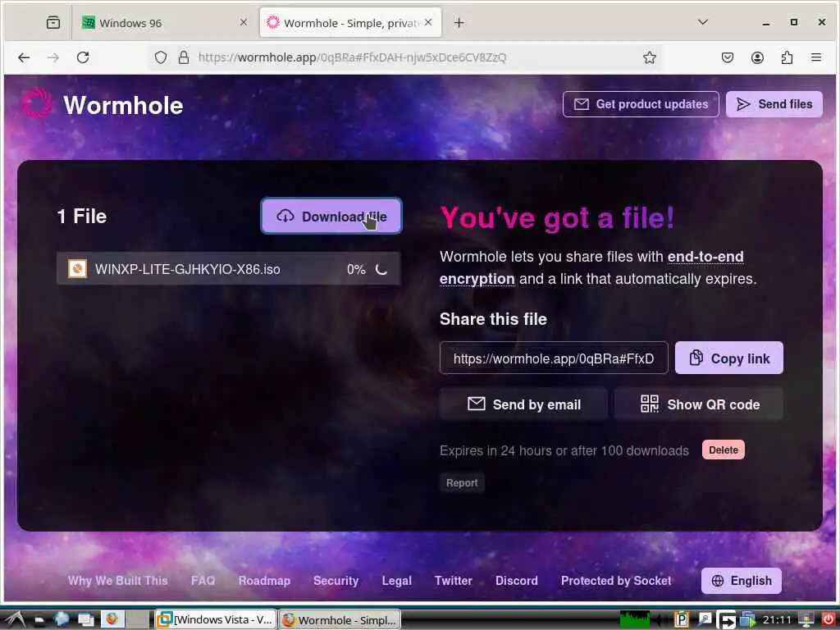This screenshot has height=630, width=840.
Task: Go back to previous page
Action: (24, 57)
